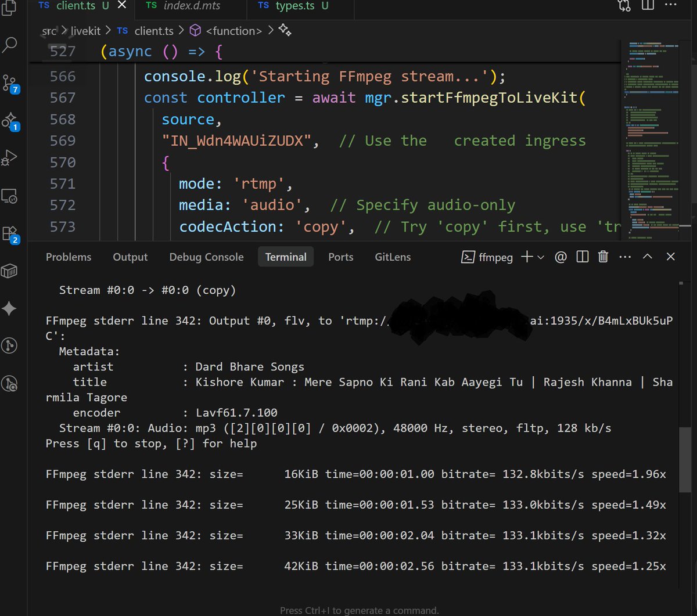Click the media: 'audio' property in code

(245, 205)
